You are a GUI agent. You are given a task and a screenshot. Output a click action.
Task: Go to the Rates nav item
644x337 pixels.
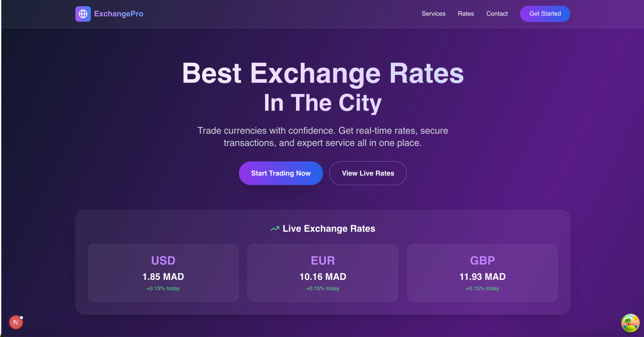click(x=466, y=14)
